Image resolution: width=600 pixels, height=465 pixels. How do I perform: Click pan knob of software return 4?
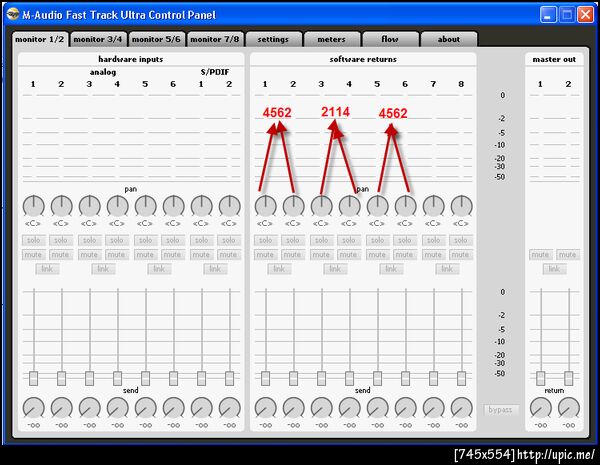pyautogui.click(x=349, y=206)
